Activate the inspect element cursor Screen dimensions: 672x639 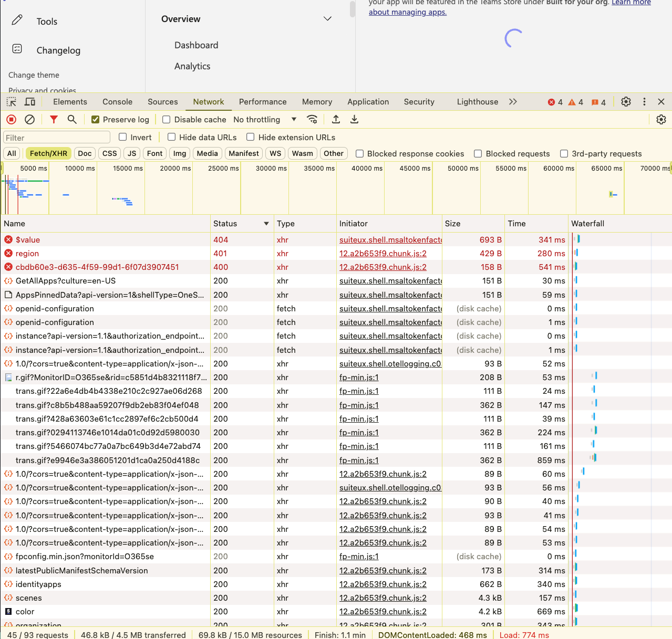coord(11,101)
